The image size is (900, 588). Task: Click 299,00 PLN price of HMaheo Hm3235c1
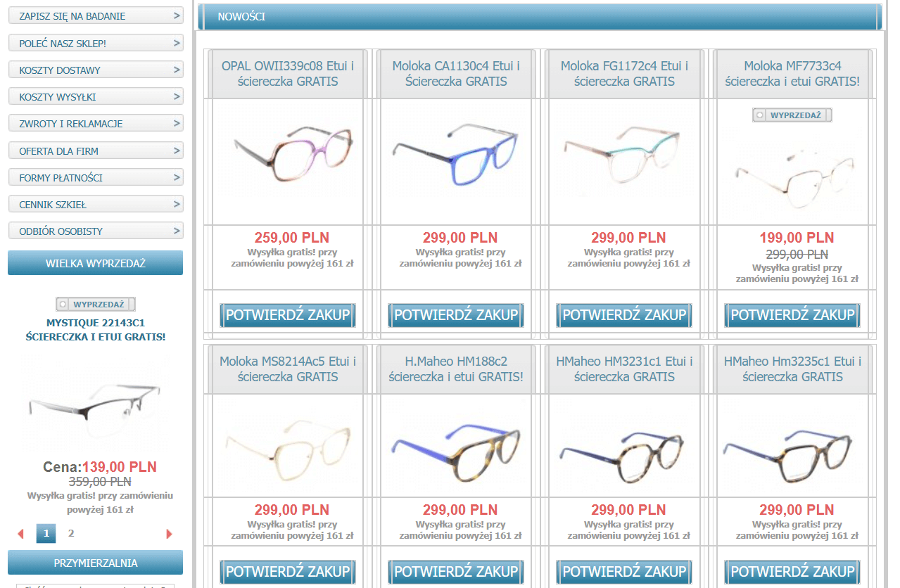[797, 510]
